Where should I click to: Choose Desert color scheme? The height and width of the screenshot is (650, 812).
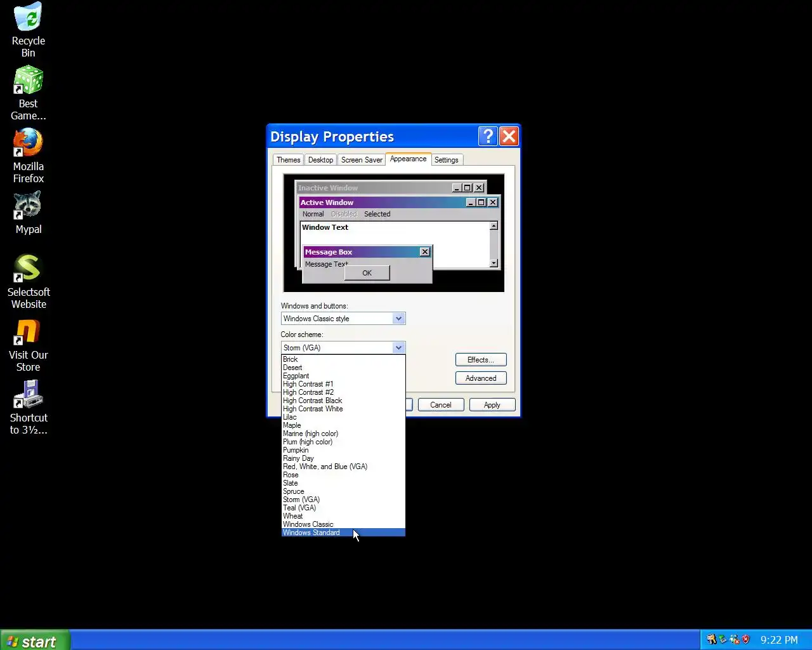(x=343, y=368)
